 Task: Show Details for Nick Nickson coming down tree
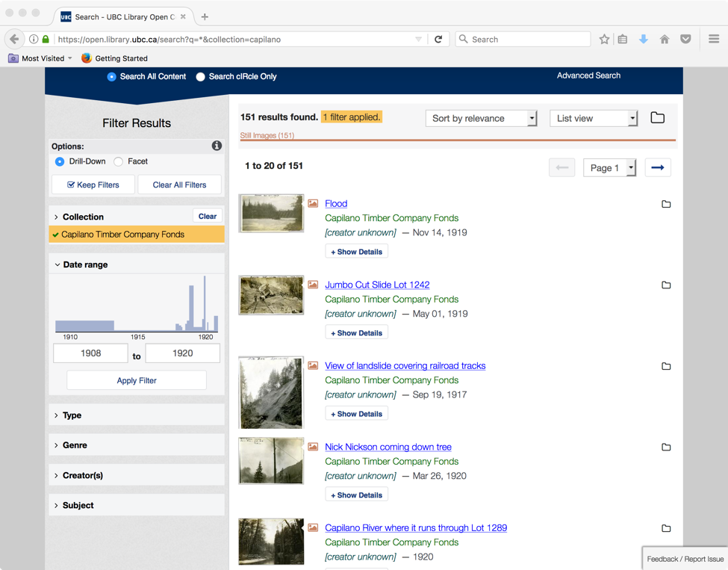[x=357, y=495]
